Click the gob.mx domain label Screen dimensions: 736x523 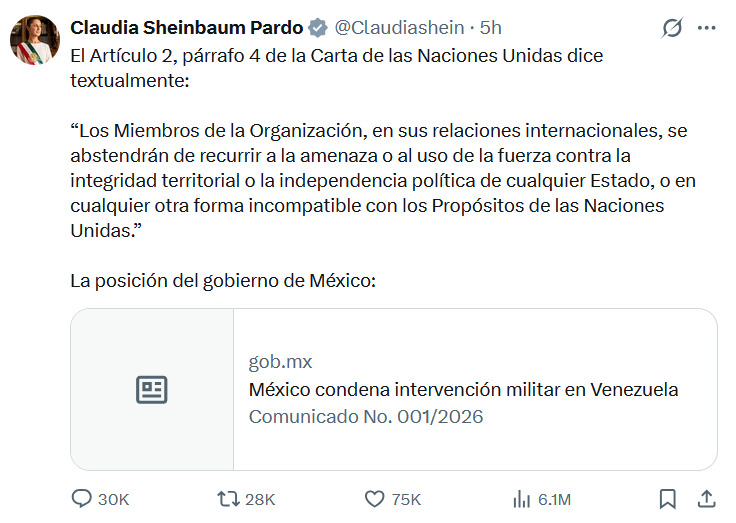[280, 362]
